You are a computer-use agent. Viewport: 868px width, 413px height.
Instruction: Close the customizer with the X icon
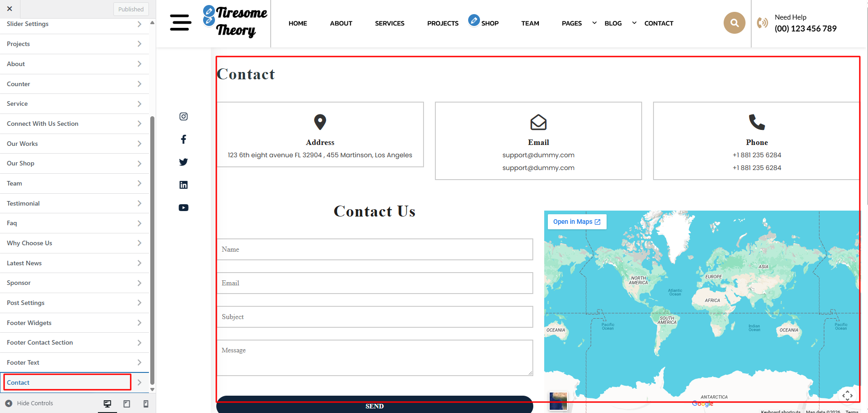(10, 9)
